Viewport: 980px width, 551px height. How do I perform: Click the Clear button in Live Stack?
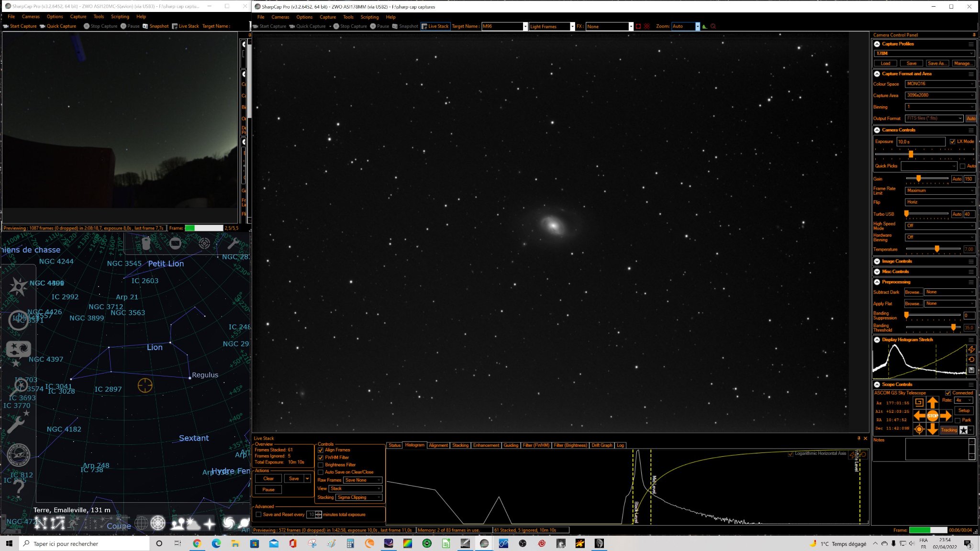268,479
